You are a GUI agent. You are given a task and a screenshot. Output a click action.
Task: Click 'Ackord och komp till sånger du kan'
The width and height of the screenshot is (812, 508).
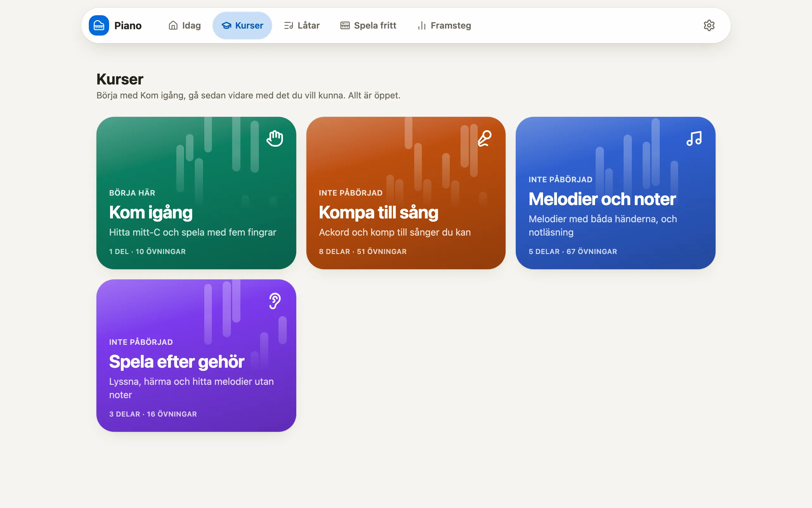pyautogui.click(x=395, y=232)
